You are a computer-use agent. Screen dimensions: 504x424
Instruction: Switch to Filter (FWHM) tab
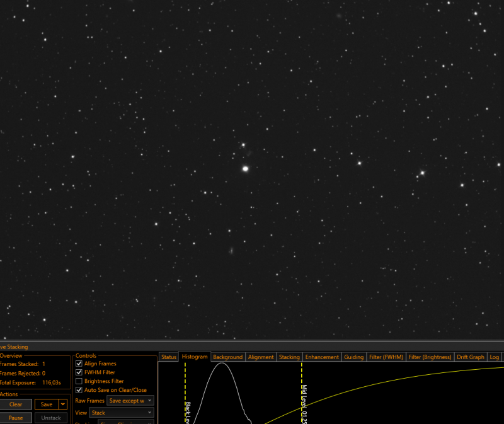[x=386, y=357]
